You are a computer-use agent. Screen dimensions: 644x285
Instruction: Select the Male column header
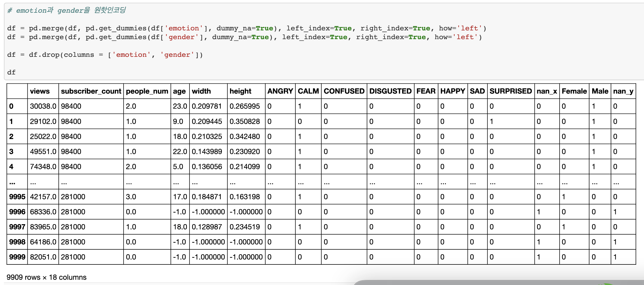[600, 91]
